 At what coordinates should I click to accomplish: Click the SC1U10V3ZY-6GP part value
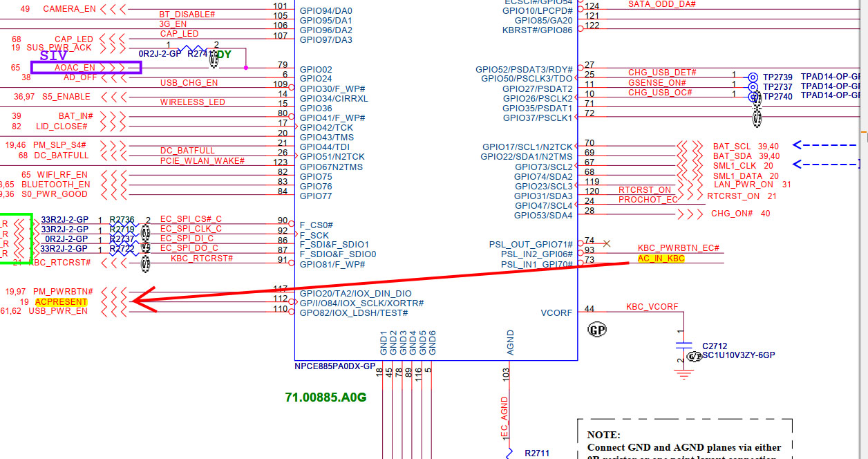[x=739, y=355]
